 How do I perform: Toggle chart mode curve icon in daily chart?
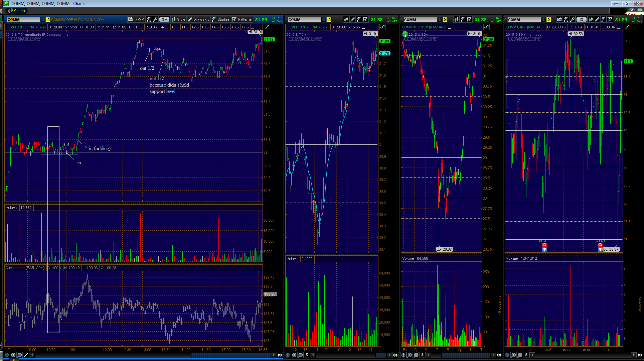(627, 27)
